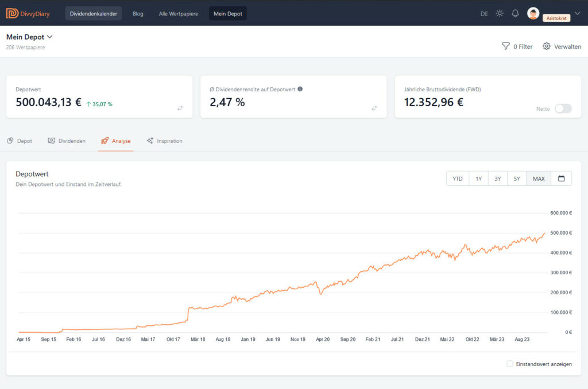Screen dimensions: 588x389
Task: Click the 206 Wertpapiere text
Action: [25, 47]
